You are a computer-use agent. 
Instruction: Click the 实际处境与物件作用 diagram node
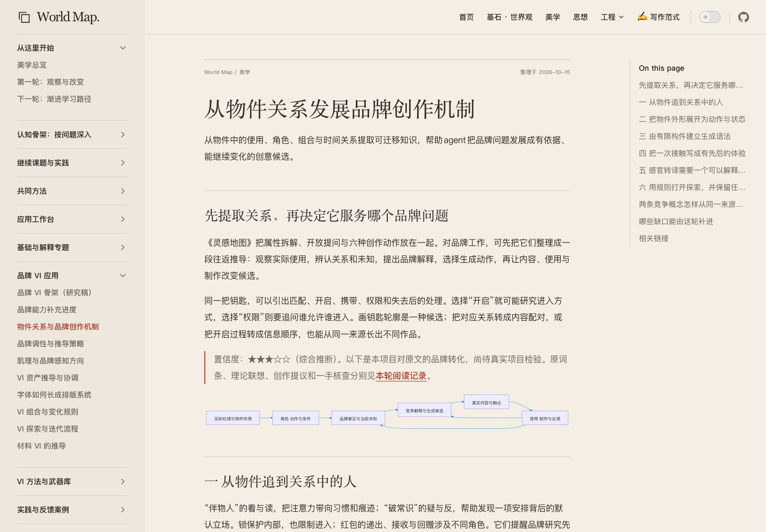(x=233, y=418)
